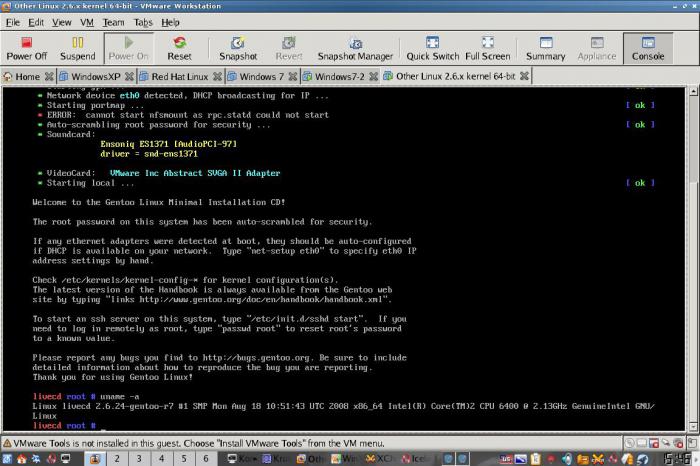The width and height of the screenshot is (700, 466).
Task: Open the Tabs menu
Action: (x=143, y=22)
